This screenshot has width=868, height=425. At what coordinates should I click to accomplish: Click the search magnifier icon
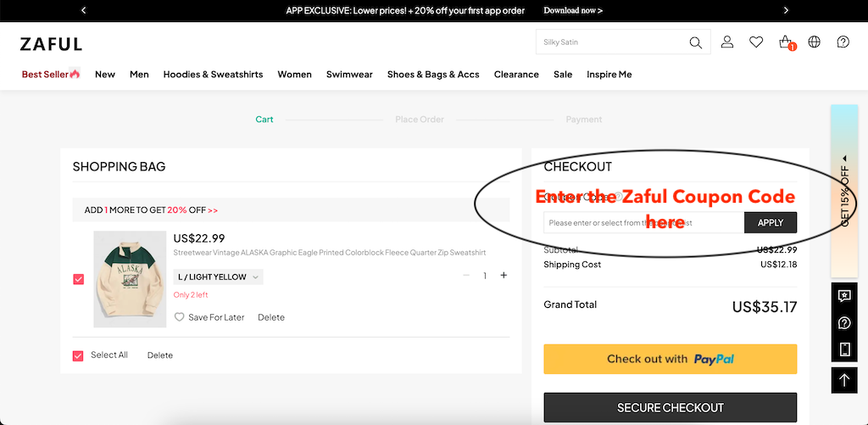pos(695,42)
